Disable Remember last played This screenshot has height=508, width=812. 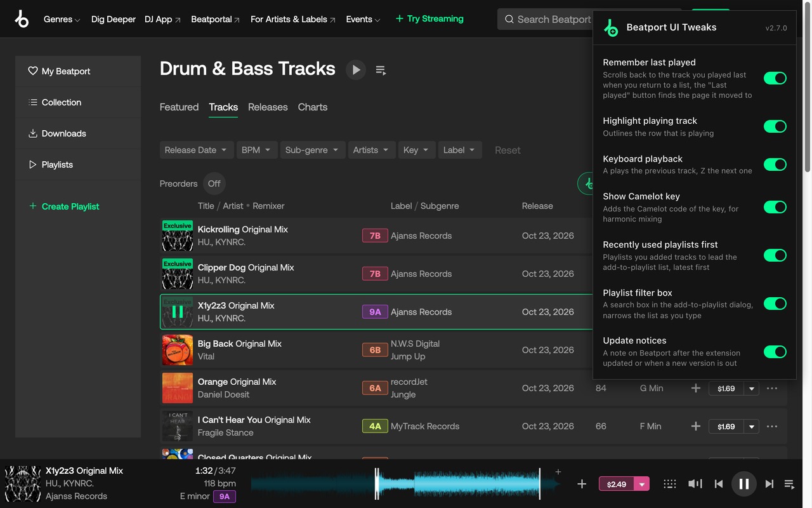(775, 78)
